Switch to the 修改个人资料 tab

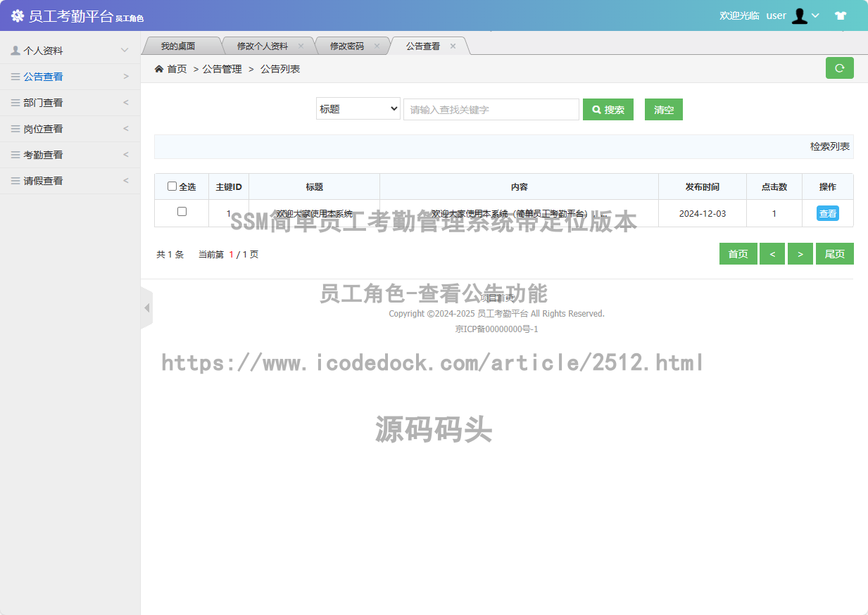click(x=262, y=46)
